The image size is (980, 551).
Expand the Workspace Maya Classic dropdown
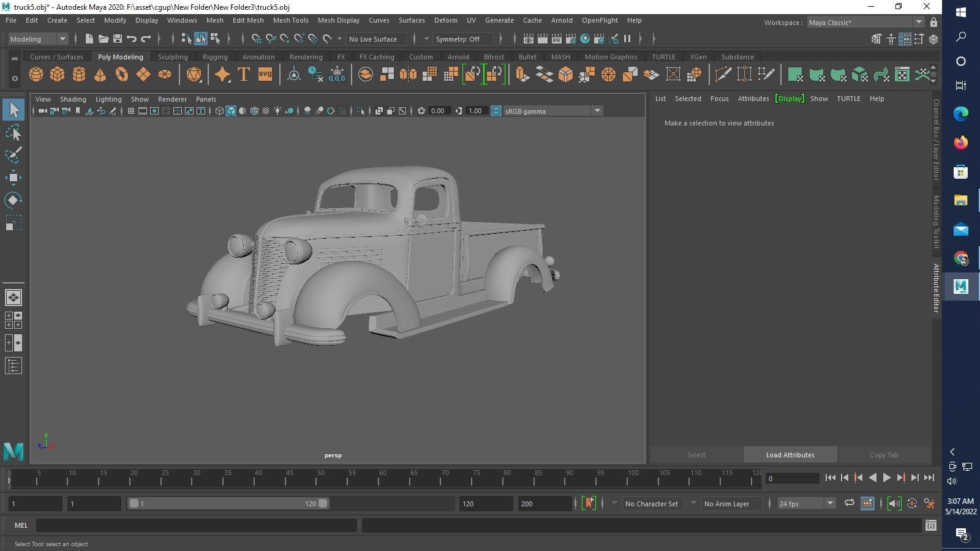[865, 23]
